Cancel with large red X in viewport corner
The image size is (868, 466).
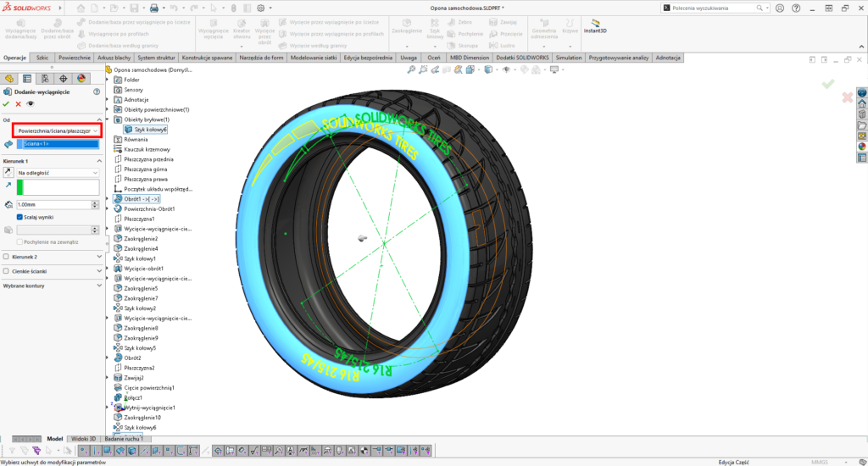pos(848,97)
